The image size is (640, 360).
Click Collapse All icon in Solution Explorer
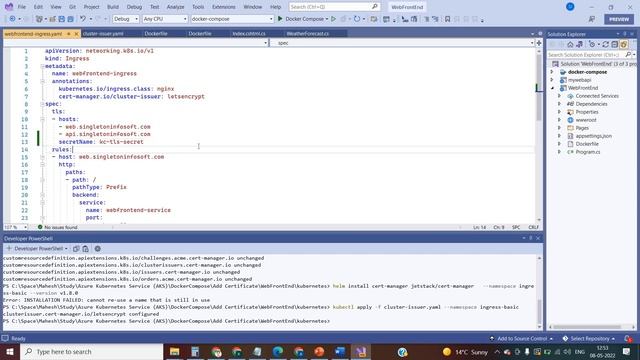614,44
